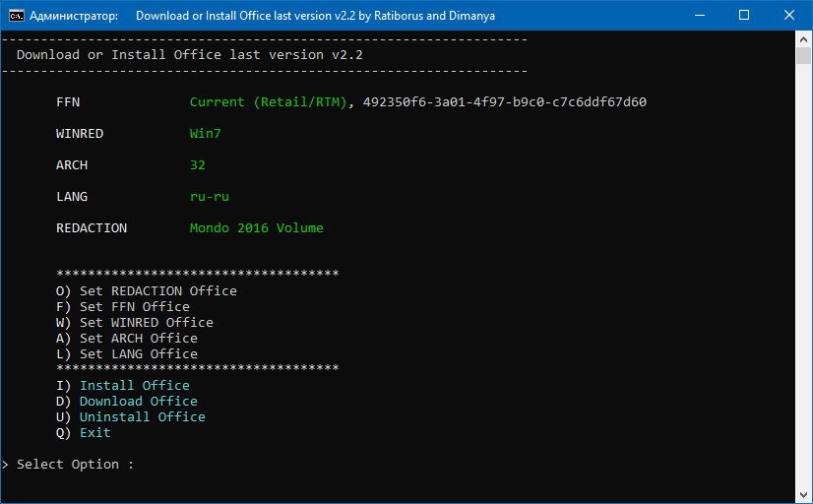The height and width of the screenshot is (504, 813).
Task: Click the 'Download or Install Office last version v2.2' header line
Action: tap(190, 55)
